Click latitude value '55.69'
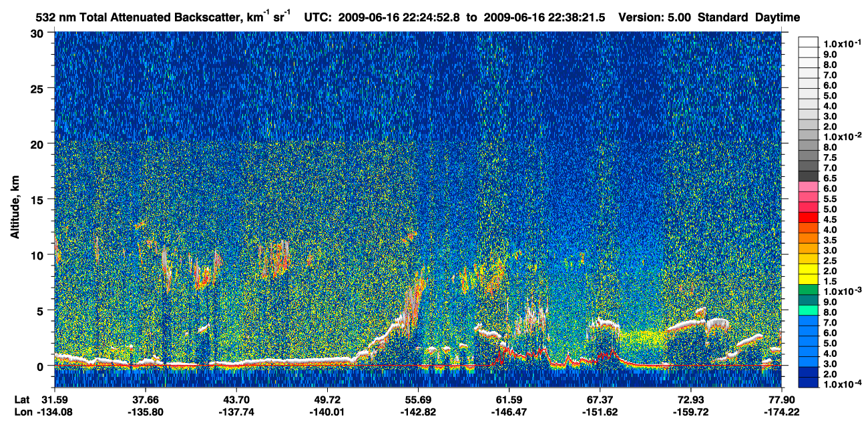Screen dimensions: 868x445 click(x=418, y=400)
